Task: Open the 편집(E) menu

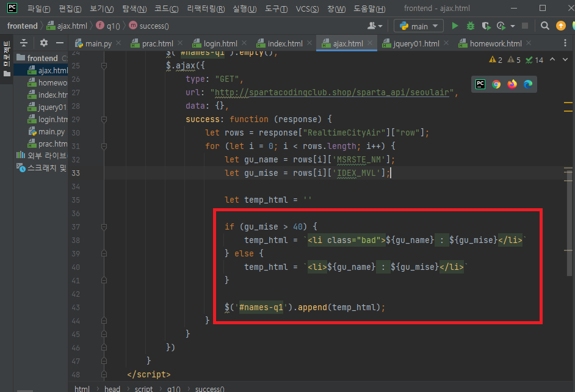Action: tap(70, 9)
